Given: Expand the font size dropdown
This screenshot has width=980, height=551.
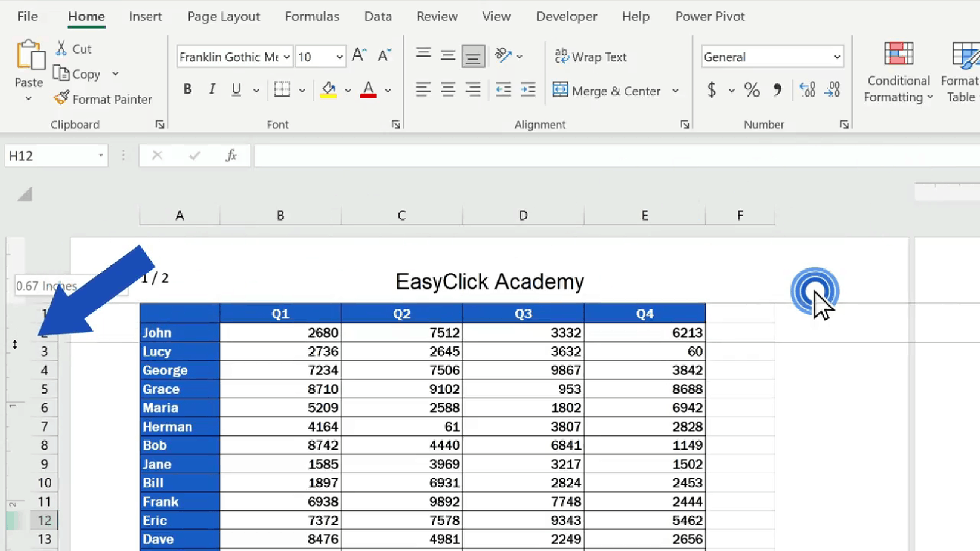Looking at the screenshot, I should tap(338, 57).
